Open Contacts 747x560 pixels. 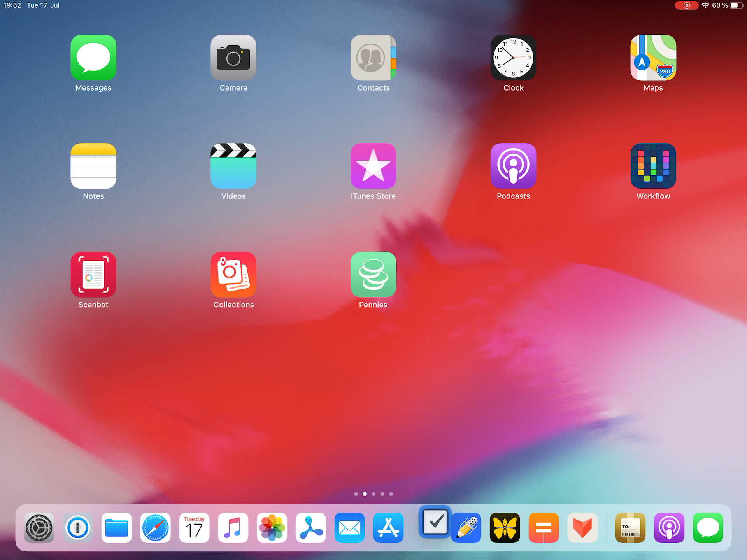click(x=373, y=58)
